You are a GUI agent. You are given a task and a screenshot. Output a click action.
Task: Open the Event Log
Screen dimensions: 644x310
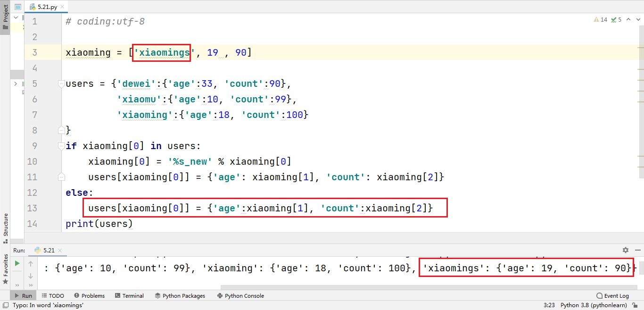pos(612,296)
